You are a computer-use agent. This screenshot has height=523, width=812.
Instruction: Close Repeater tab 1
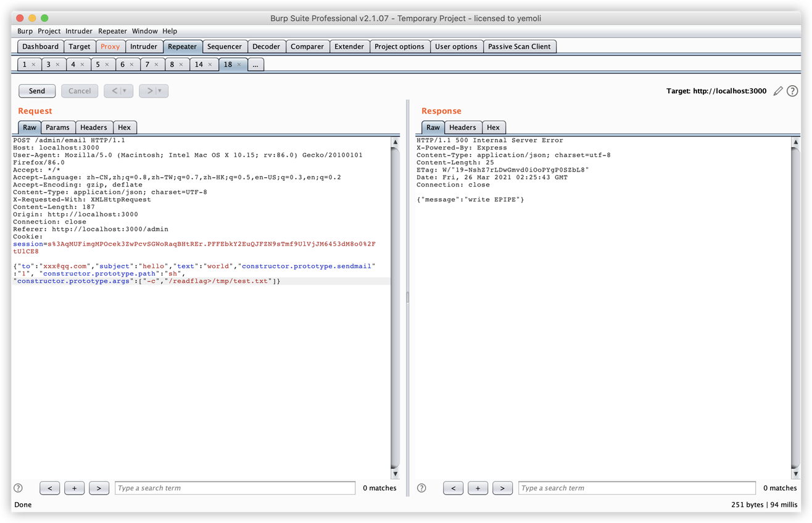[x=33, y=64]
